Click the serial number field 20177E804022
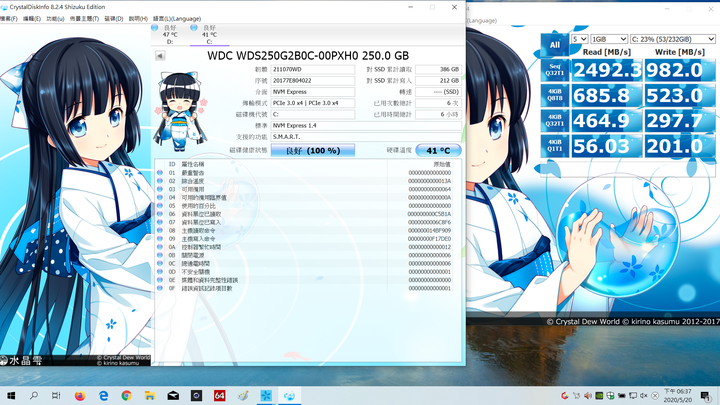 pos(313,80)
